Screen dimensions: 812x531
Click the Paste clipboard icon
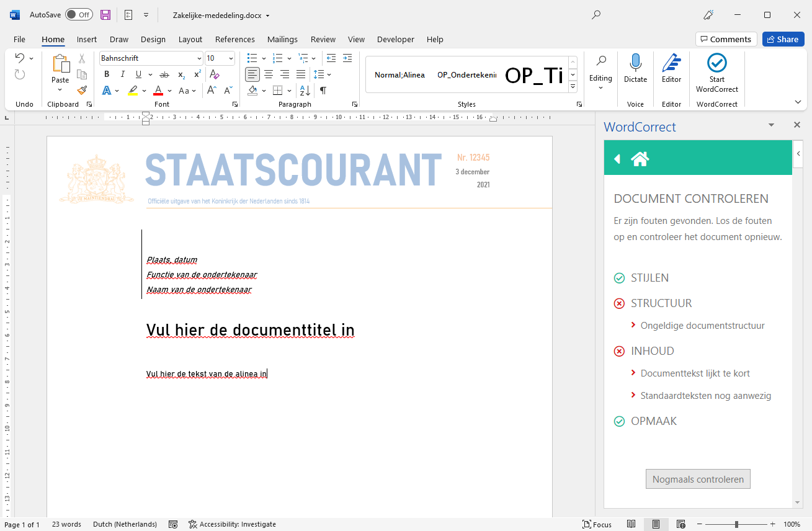click(x=60, y=64)
